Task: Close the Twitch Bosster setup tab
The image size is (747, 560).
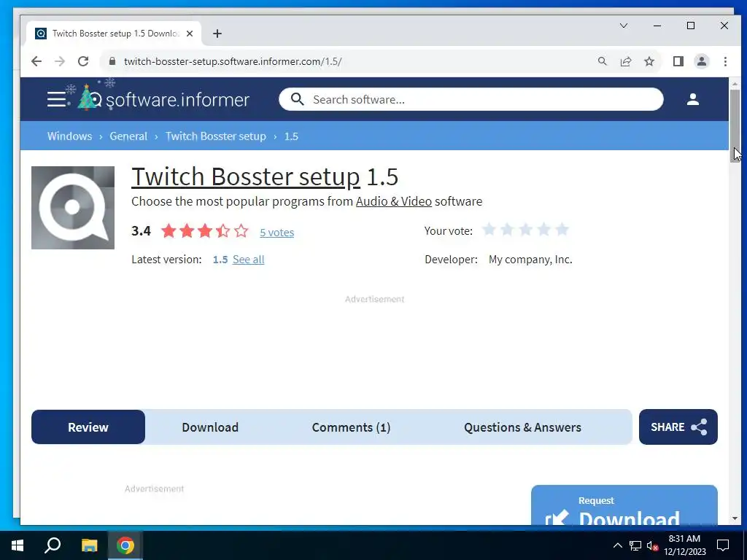Action: pos(190,34)
